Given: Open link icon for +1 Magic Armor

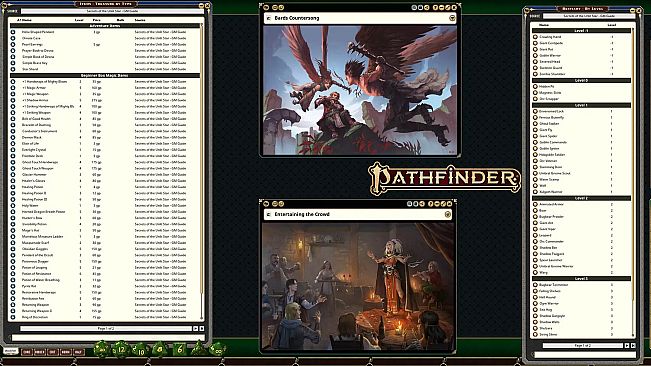Looking at the screenshot, I should point(13,88).
